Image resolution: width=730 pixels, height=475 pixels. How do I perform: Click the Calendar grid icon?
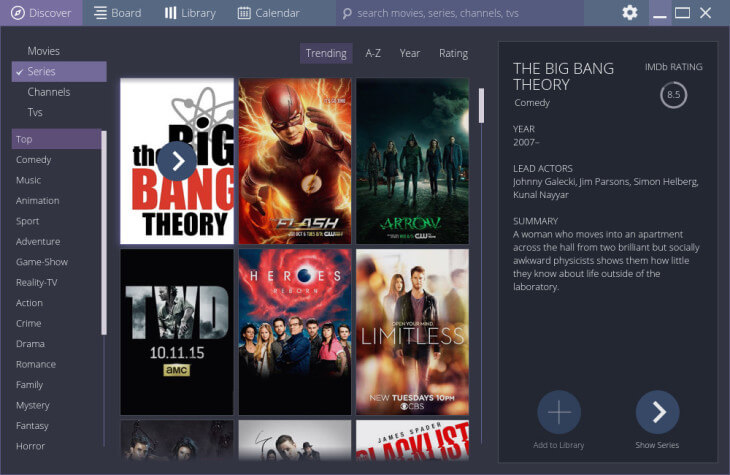[244, 13]
